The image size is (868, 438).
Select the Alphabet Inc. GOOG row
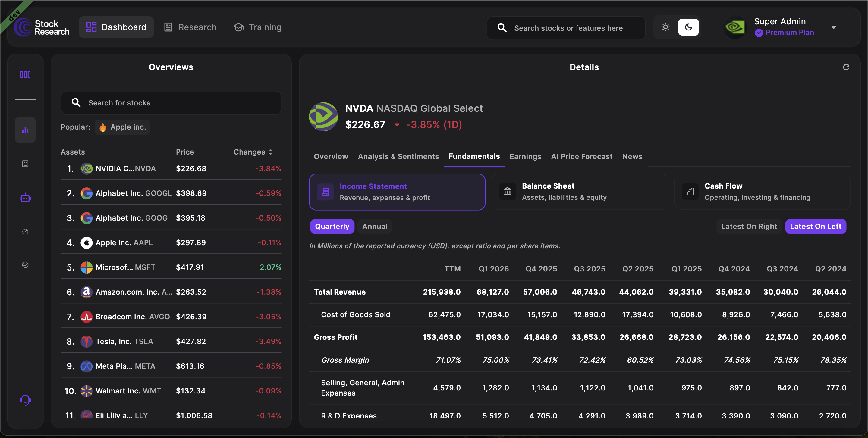(x=171, y=218)
